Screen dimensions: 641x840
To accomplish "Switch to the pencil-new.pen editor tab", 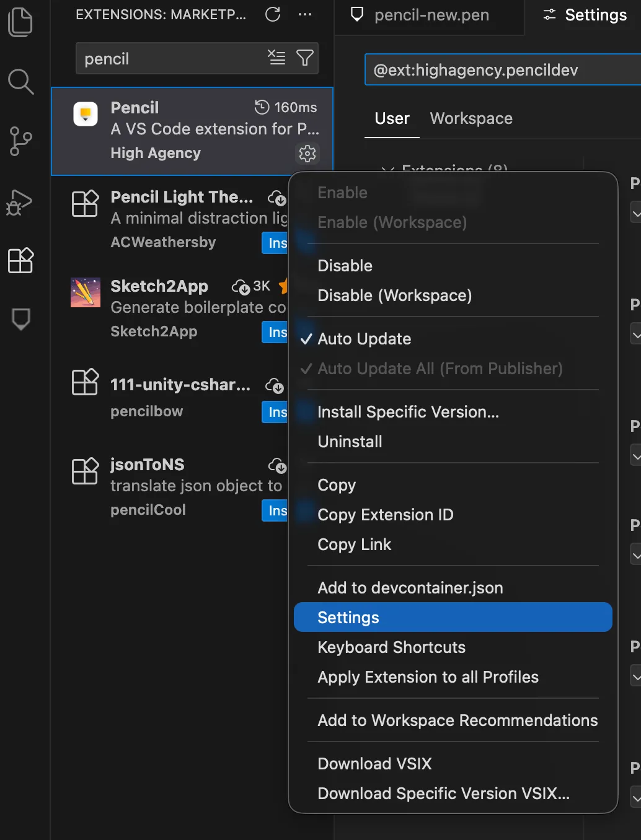I will 431,15.
